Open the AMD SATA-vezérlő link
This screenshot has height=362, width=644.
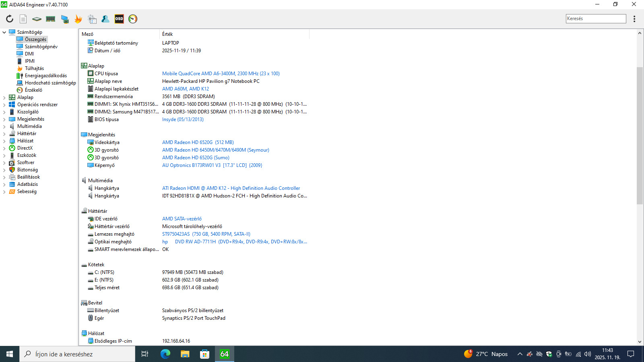[182, 219]
